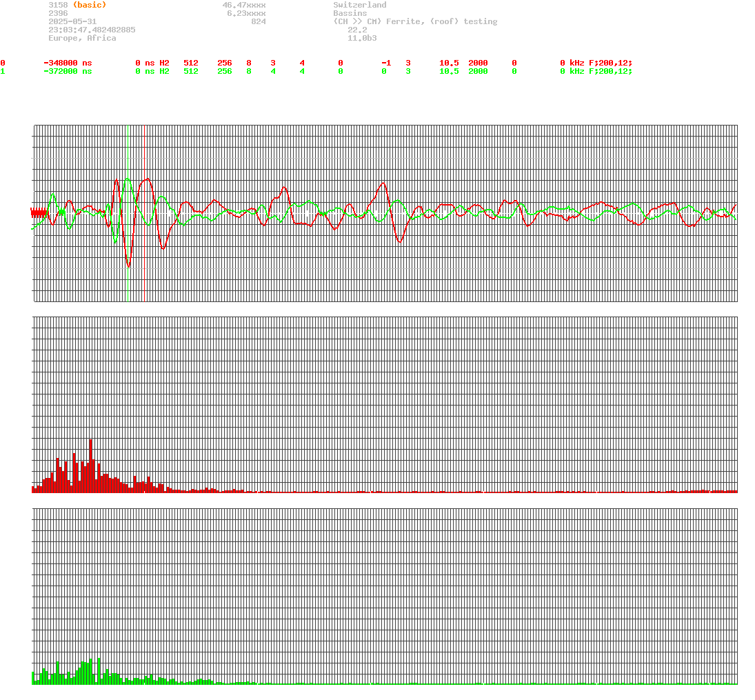This screenshot has height=700, width=755.
Task: Select the orange '(basic)' label
Action: pyautogui.click(x=90, y=5)
